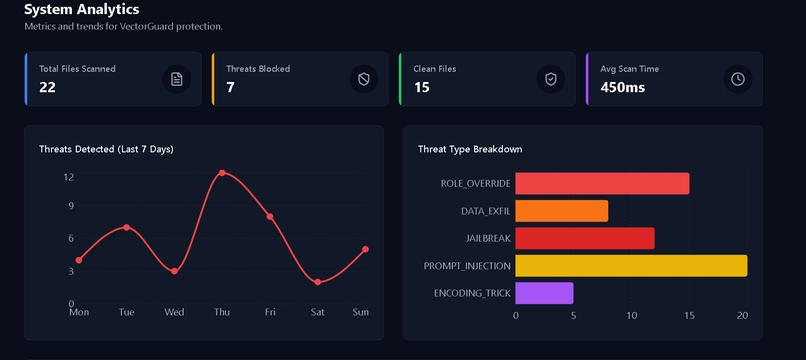Screen dimensions: 806x360
Task: Click the 'Wed' x-axis label
Action: click(x=174, y=312)
